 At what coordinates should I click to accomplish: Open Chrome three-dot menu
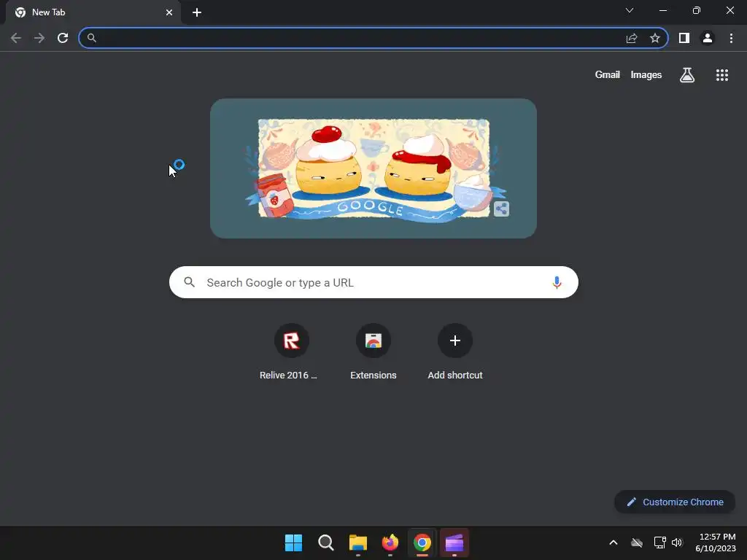click(731, 38)
